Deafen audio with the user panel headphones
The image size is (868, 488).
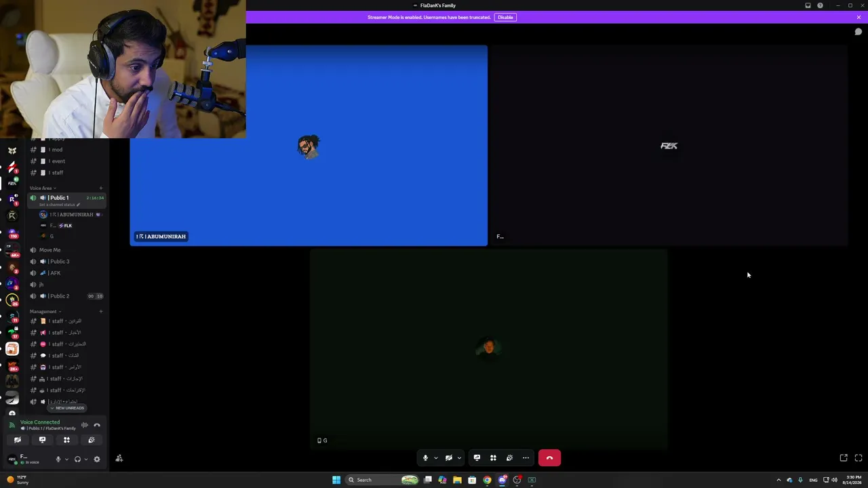(77, 459)
